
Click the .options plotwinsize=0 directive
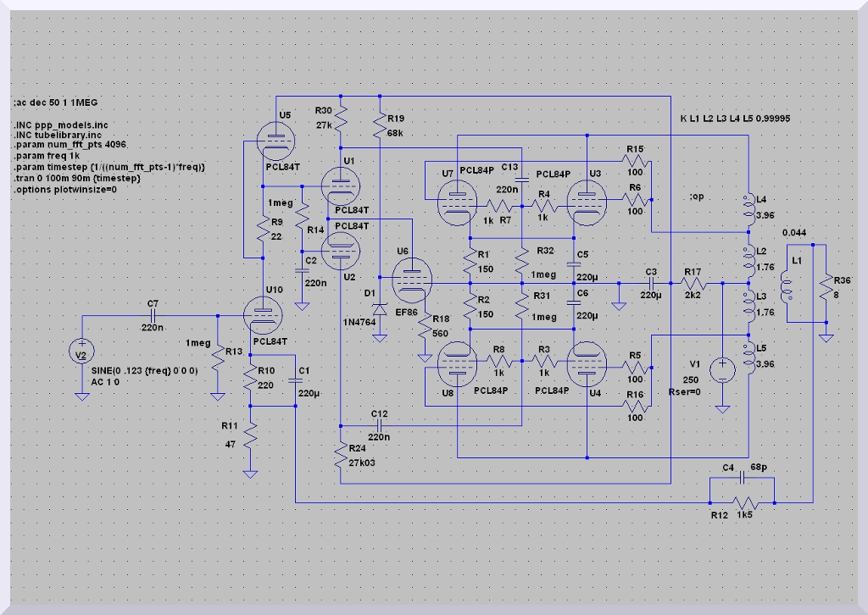pyautogui.click(x=65, y=190)
